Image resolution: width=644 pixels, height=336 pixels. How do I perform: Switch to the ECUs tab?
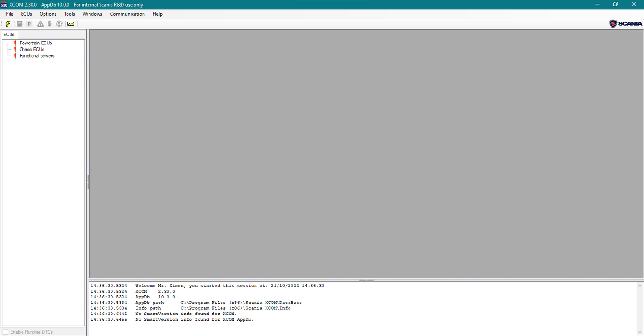9,34
